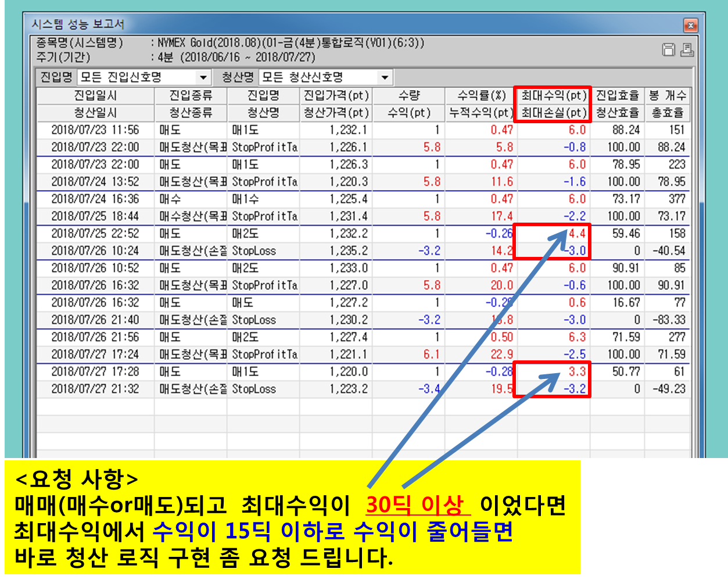Click the print report icon
The image size is (728, 583).
click(x=687, y=50)
